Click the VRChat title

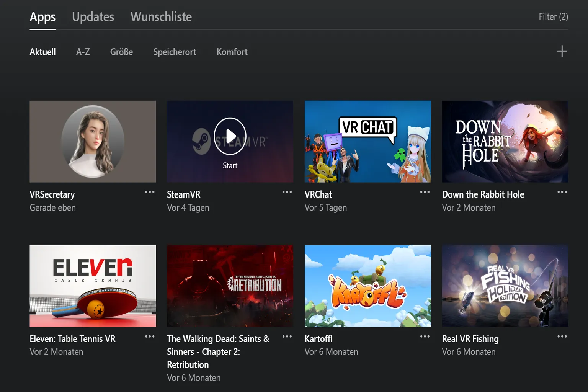point(318,194)
